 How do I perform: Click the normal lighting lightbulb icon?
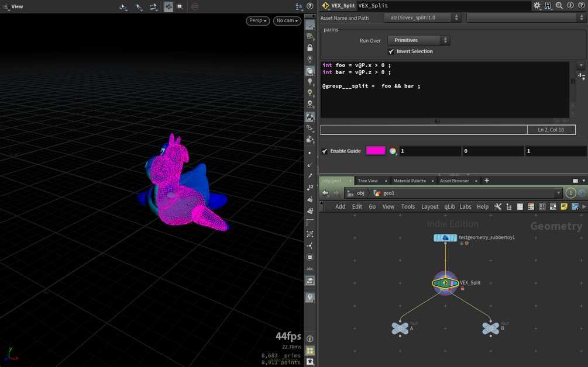pyautogui.click(x=310, y=82)
